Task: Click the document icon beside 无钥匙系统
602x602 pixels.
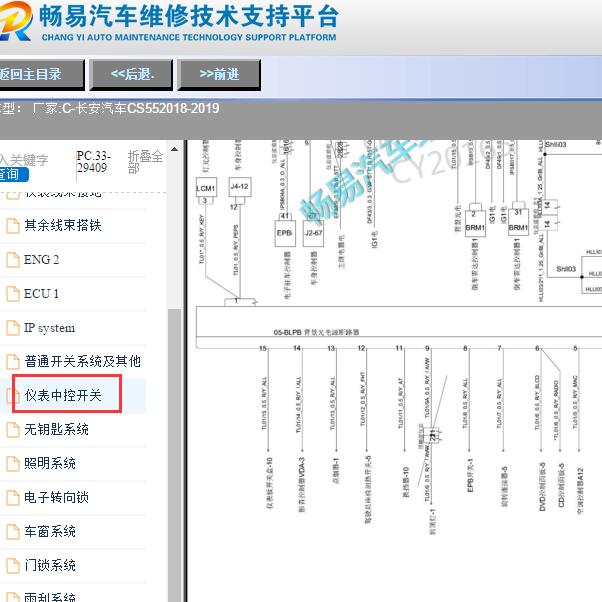Action: (x=13, y=430)
